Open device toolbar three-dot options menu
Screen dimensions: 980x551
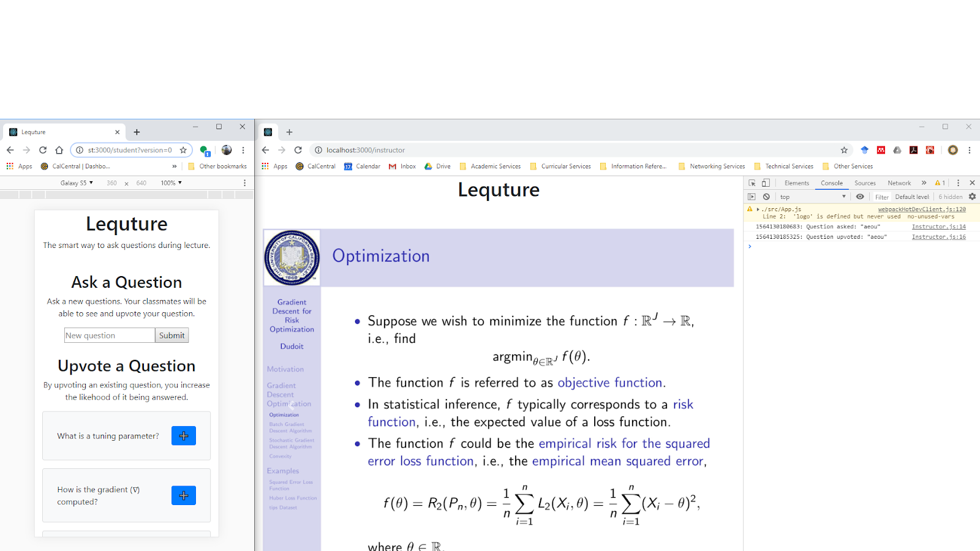[x=244, y=183]
